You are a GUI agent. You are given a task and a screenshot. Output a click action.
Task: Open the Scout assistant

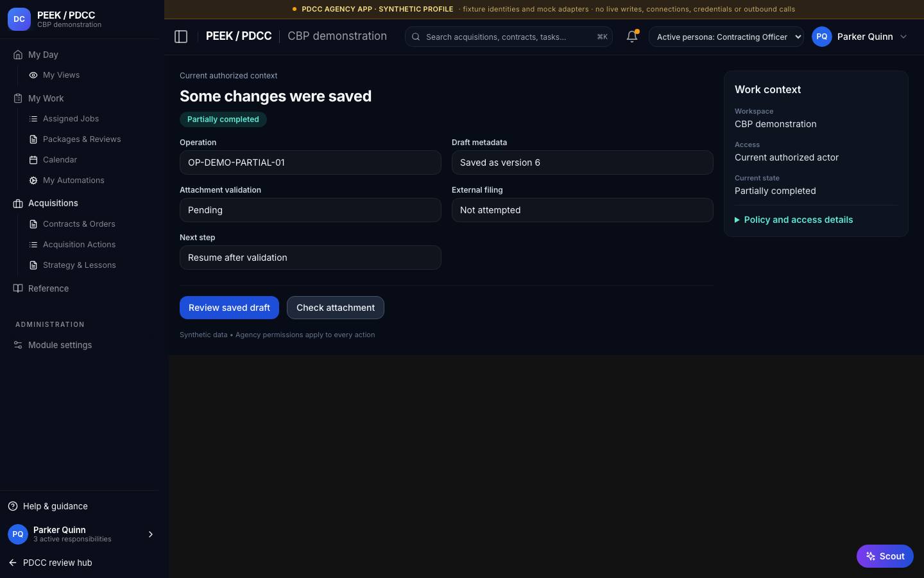coord(885,556)
